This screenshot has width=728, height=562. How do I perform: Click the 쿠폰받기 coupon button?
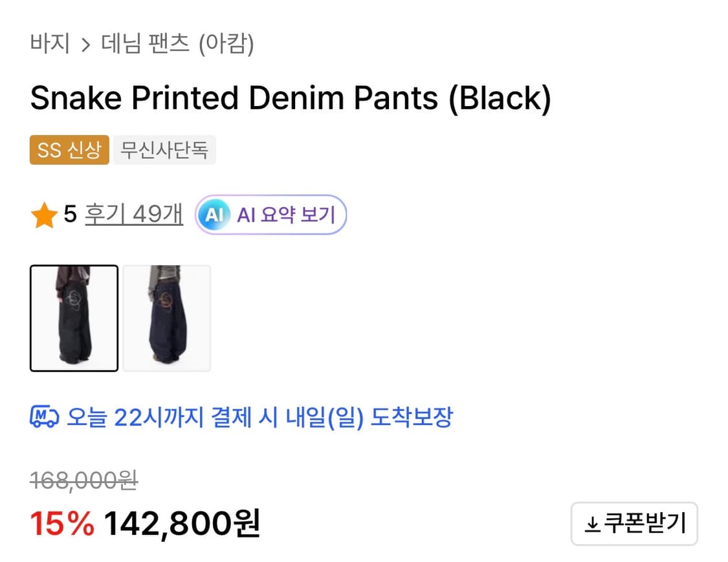634,524
